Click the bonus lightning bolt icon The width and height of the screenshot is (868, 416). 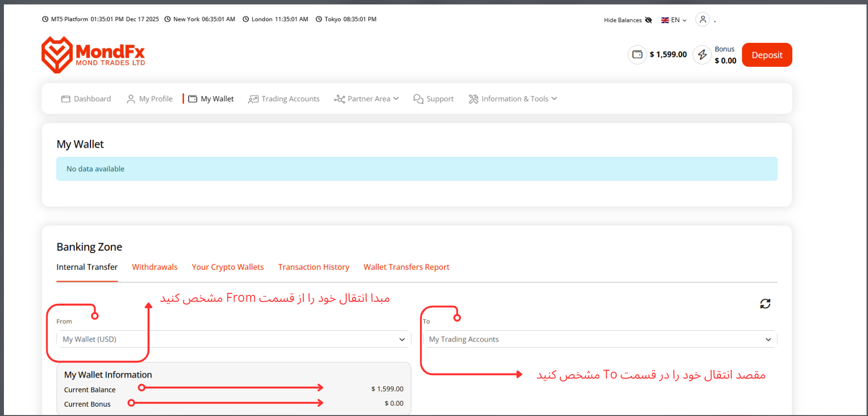tap(702, 55)
